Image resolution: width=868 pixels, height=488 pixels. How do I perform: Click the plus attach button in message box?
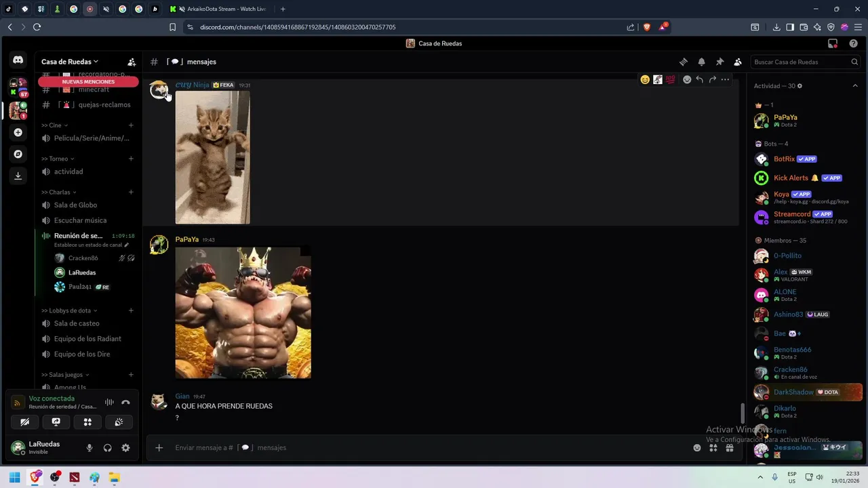pyautogui.click(x=159, y=447)
